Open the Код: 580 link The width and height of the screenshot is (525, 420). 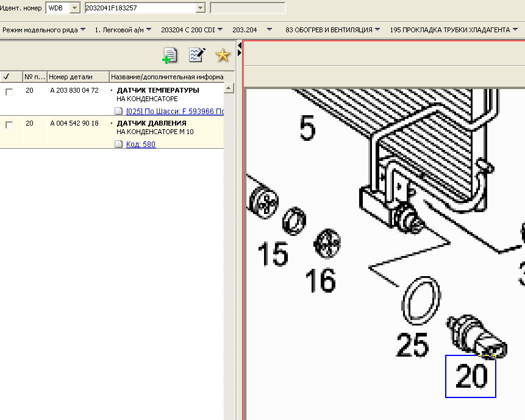coord(141,144)
